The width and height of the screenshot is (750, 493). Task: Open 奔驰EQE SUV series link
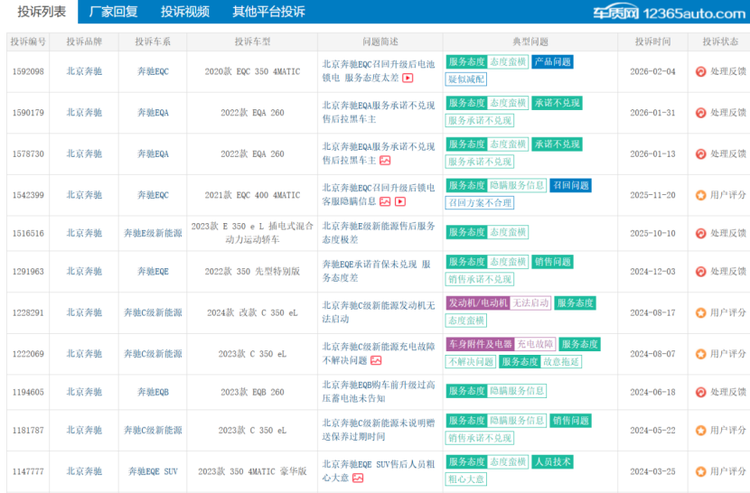pyautogui.click(x=153, y=471)
